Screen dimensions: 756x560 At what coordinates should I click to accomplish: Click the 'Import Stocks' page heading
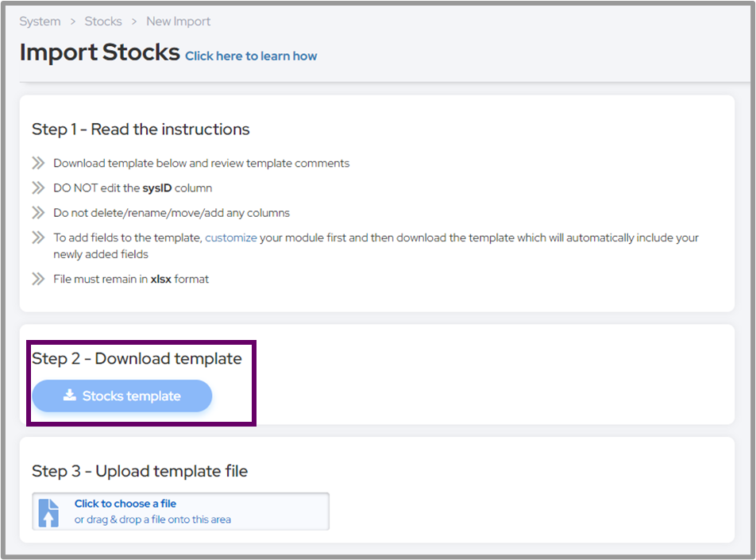(100, 52)
